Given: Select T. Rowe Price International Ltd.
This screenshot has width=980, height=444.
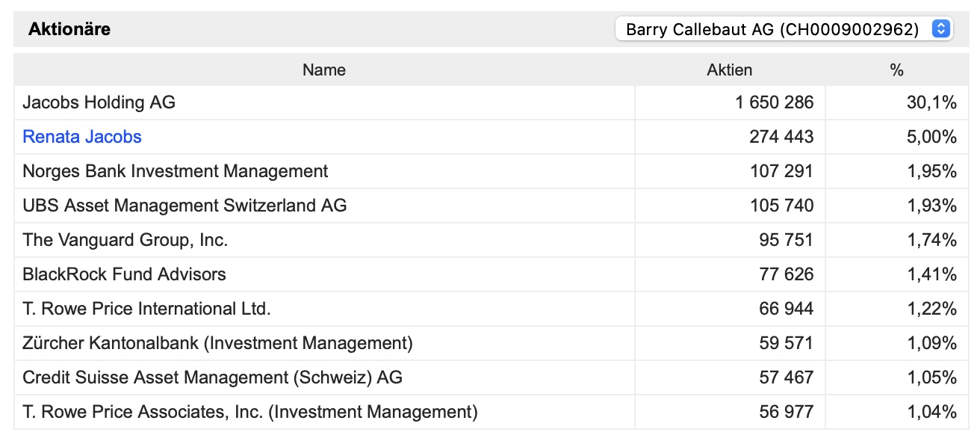Looking at the screenshot, I should (x=146, y=309).
